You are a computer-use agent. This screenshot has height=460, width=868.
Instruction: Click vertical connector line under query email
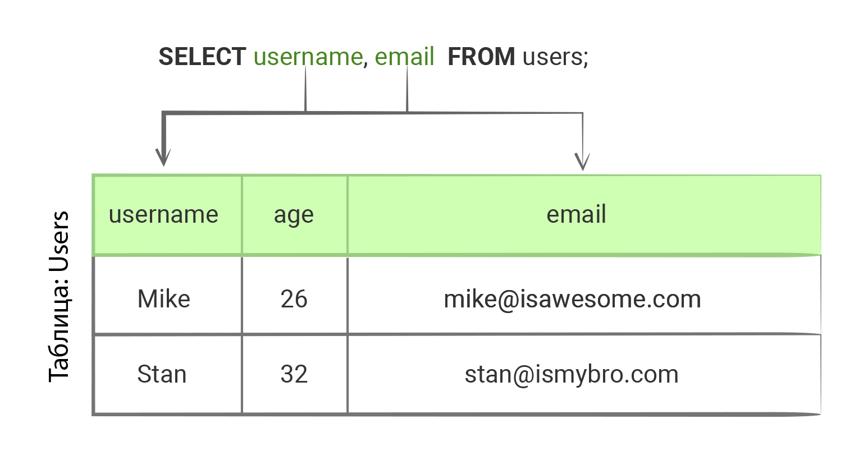[x=407, y=90]
